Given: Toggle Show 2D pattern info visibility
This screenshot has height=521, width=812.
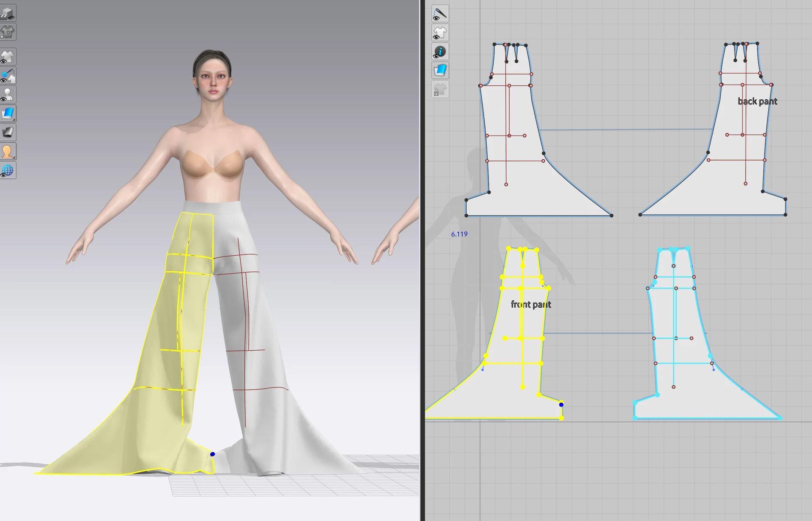Looking at the screenshot, I should pyautogui.click(x=440, y=52).
